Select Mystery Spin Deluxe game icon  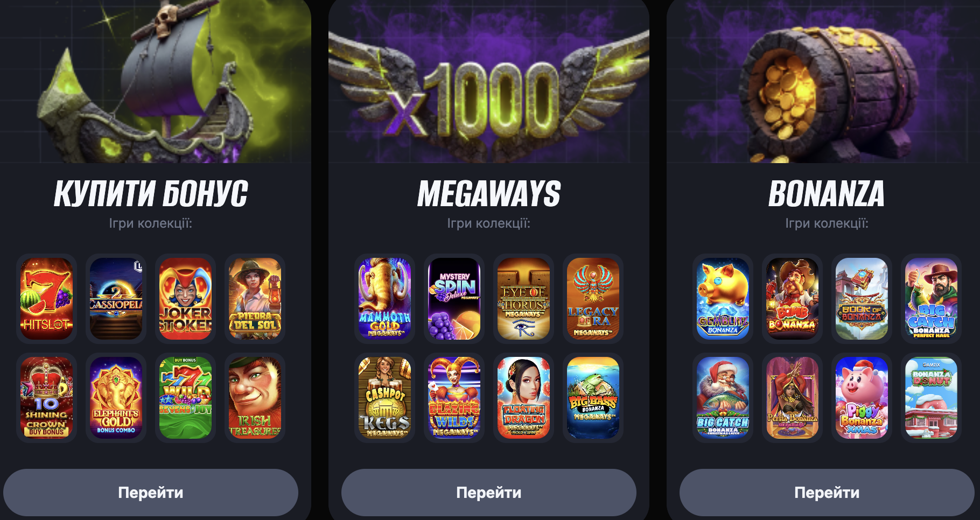pyautogui.click(x=454, y=299)
